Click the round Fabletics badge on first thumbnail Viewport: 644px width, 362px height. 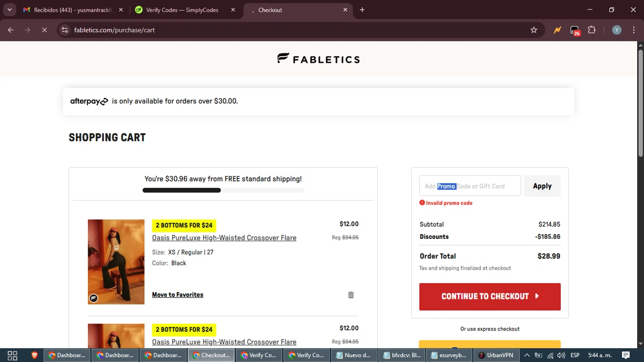click(94, 298)
